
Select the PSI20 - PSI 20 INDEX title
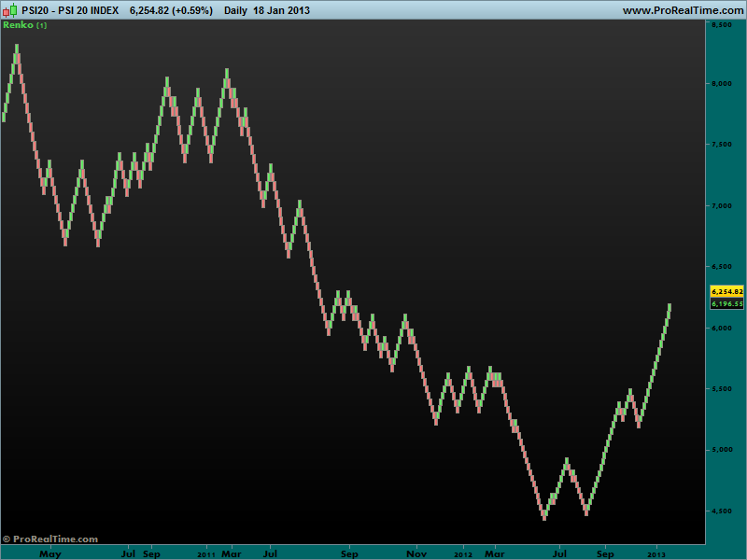[70, 10]
